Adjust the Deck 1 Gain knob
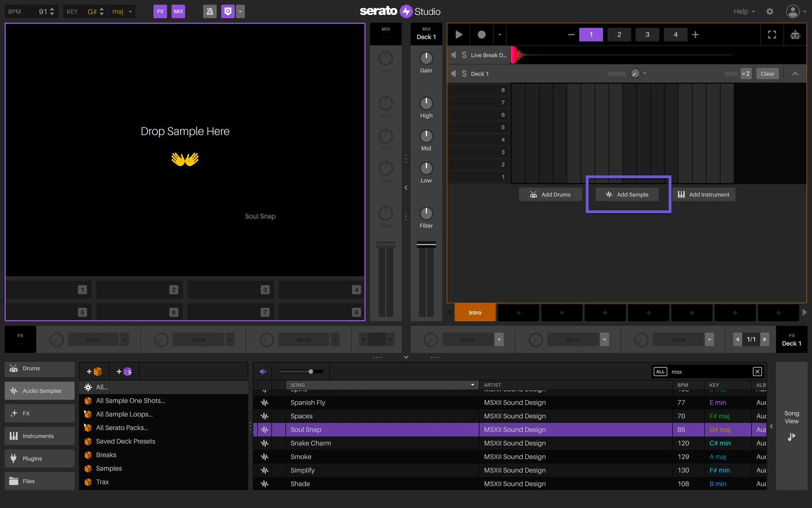The image size is (812, 508). [x=426, y=58]
